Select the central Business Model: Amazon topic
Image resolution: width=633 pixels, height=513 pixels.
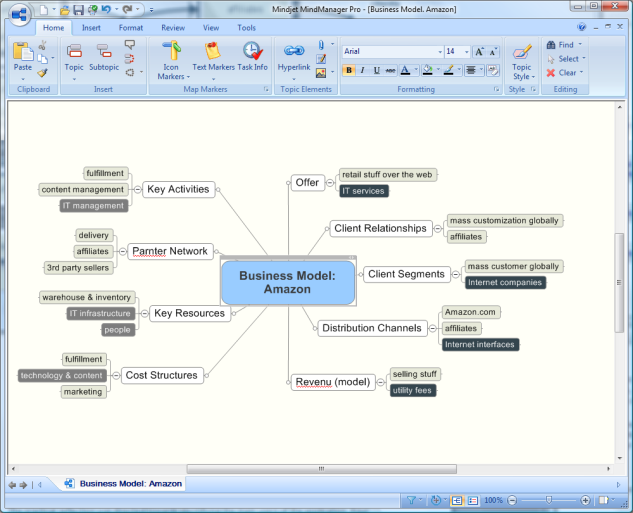(288, 283)
